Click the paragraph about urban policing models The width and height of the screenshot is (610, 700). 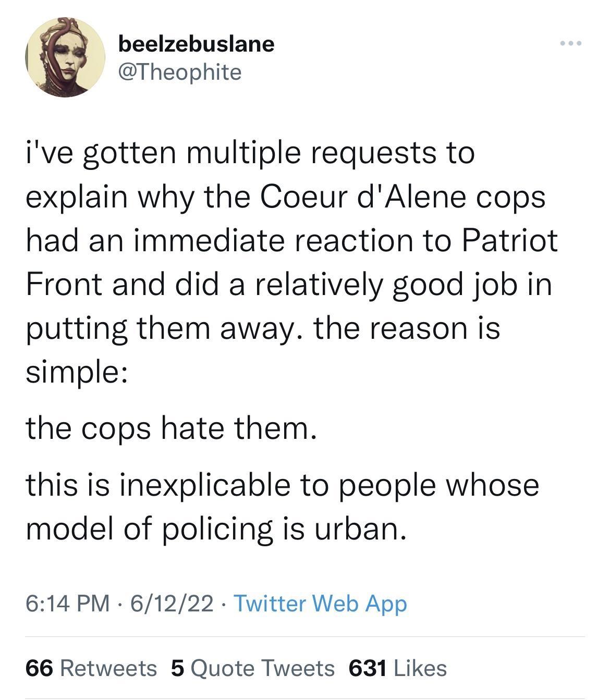click(282, 505)
